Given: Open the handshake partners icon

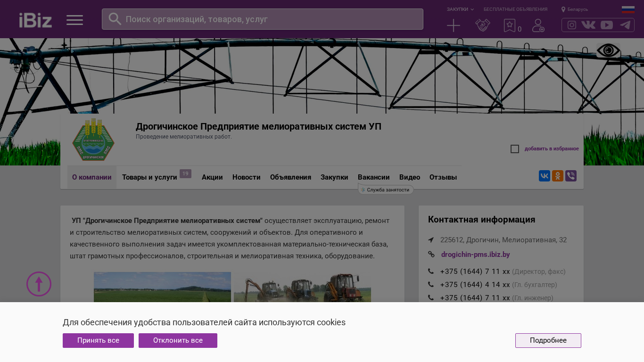Looking at the screenshot, I should click(x=483, y=25).
